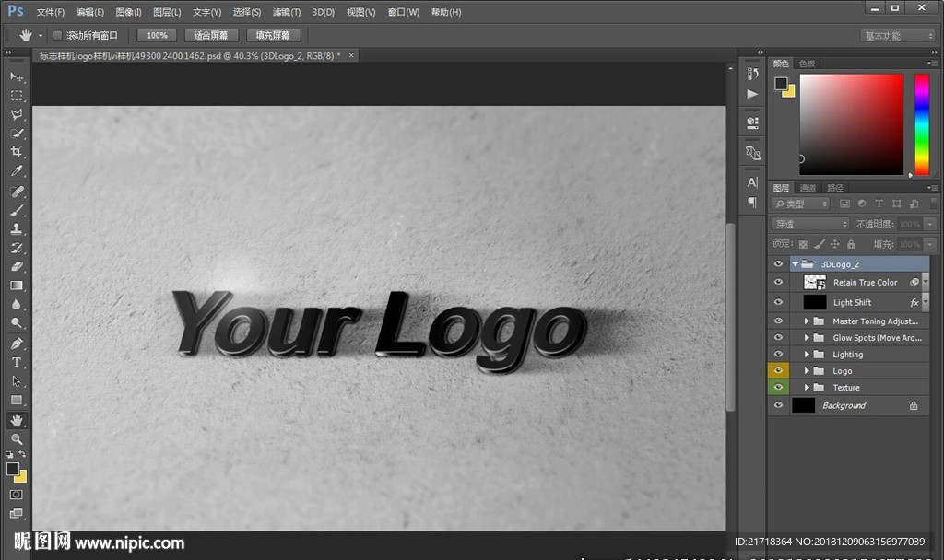Switch to the 通道 tab
Viewport: 944px width, 560px height.
pyautogui.click(x=808, y=188)
